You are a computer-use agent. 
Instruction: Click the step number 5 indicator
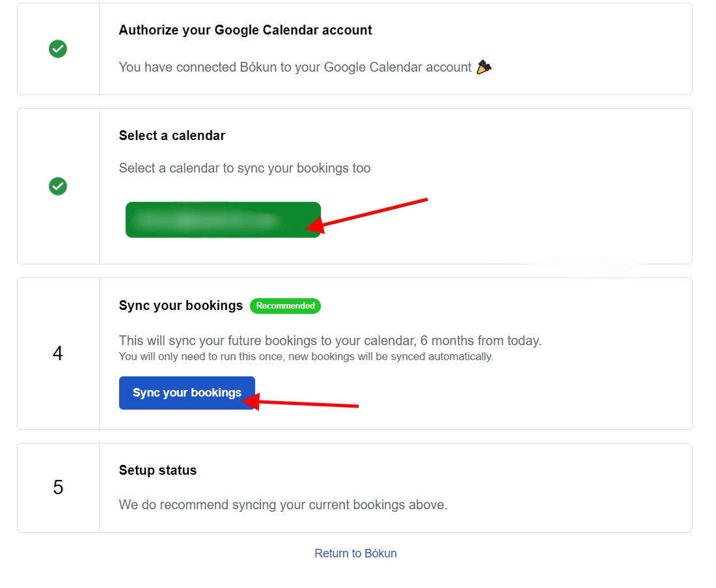pos(58,488)
